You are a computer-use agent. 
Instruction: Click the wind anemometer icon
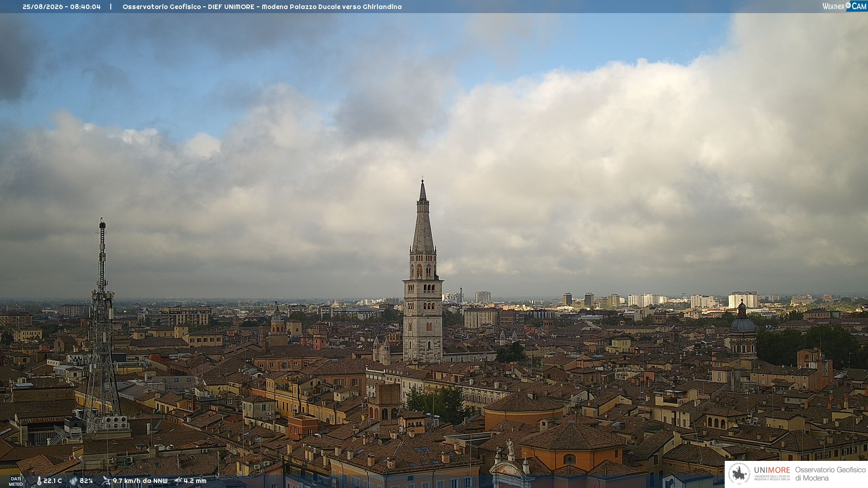(106, 481)
